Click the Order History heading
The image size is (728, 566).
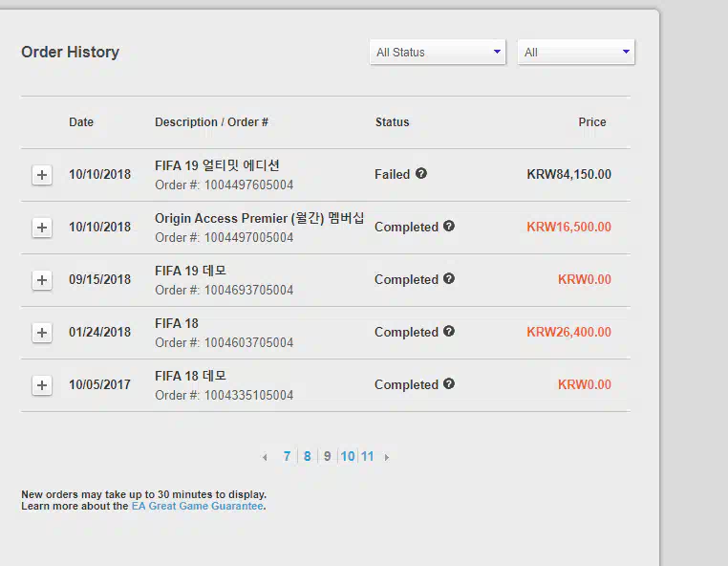[70, 52]
